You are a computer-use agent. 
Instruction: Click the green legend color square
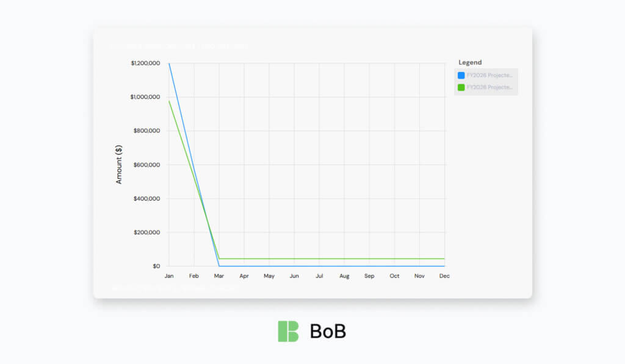point(461,87)
